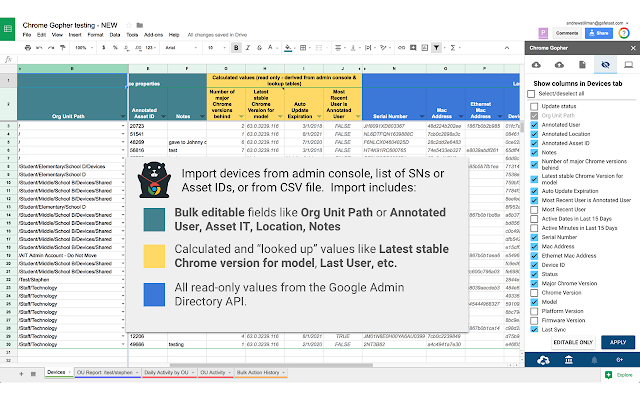Screen dimensions: 640x400
Task: Open the number format 123 dropdown
Action: pyautogui.click(x=151, y=48)
